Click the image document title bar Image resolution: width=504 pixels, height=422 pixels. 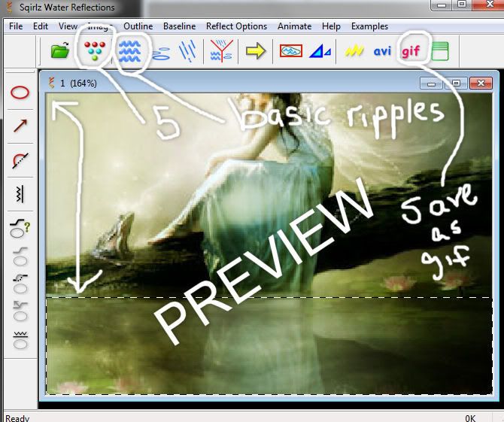[226, 83]
